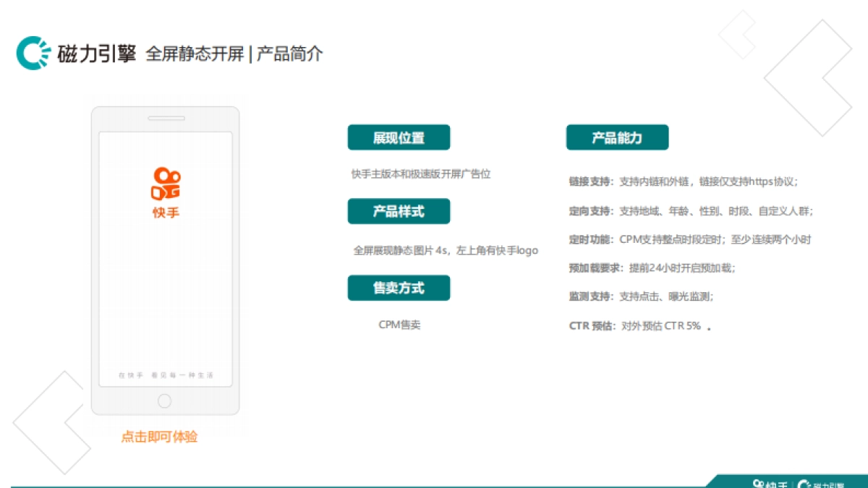
Task: Select the orange 快手 camera icon on the phone
Action: coord(166,183)
